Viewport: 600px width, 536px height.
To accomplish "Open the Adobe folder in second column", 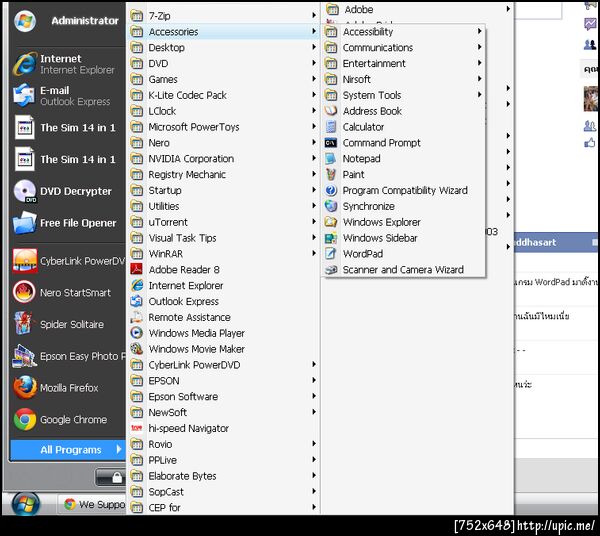I will pyautogui.click(x=417, y=9).
